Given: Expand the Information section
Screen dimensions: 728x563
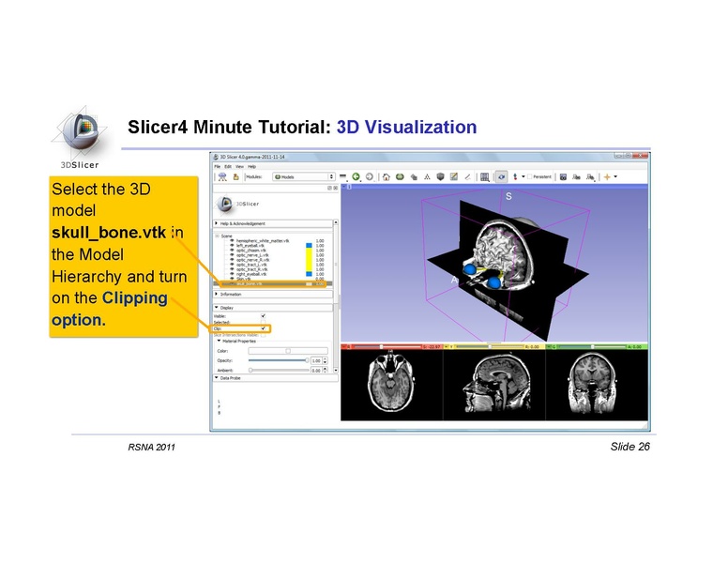Looking at the screenshot, I should [273, 295].
